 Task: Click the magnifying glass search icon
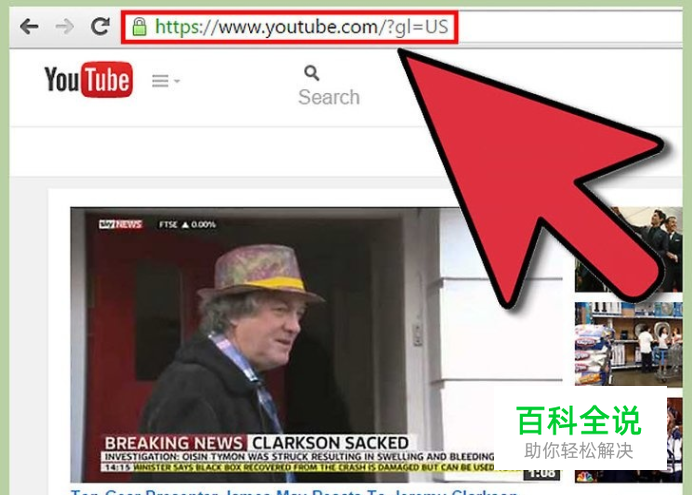(312, 73)
